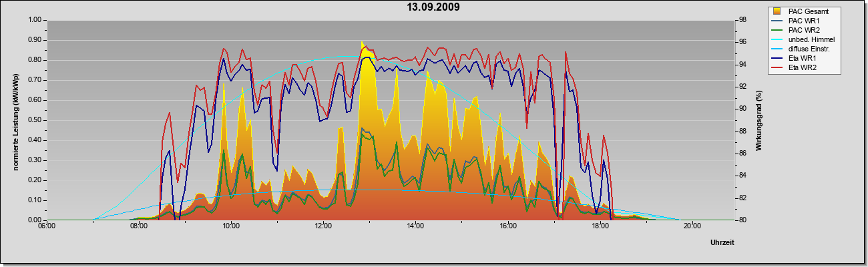Click the 0.00 value on left axis
The height and width of the screenshot is (267, 868).
pos(33,220)
